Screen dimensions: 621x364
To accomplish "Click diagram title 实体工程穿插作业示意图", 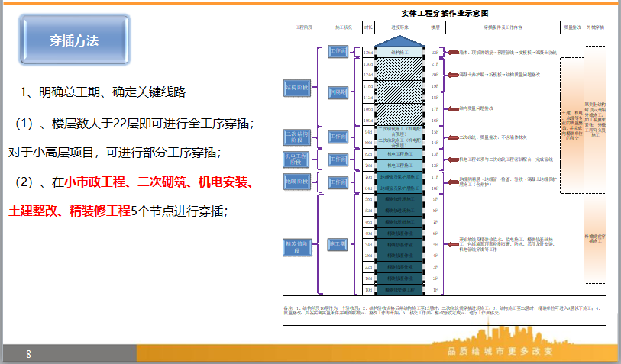I will 445,14.
